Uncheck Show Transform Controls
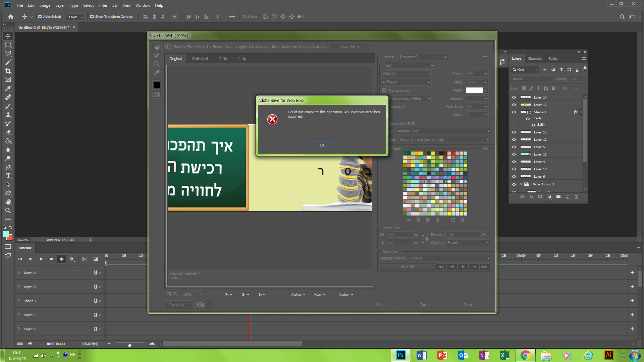The height and width of the screenshot is (362, 644). click(92, 16)
